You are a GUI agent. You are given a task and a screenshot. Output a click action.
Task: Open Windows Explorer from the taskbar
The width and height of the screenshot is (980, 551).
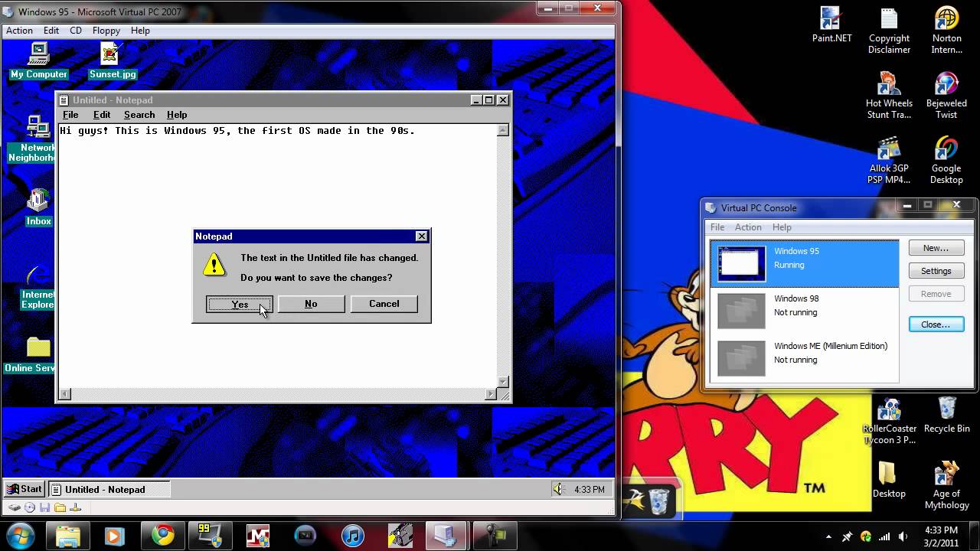pyautogui.click(x=67, y=536)
